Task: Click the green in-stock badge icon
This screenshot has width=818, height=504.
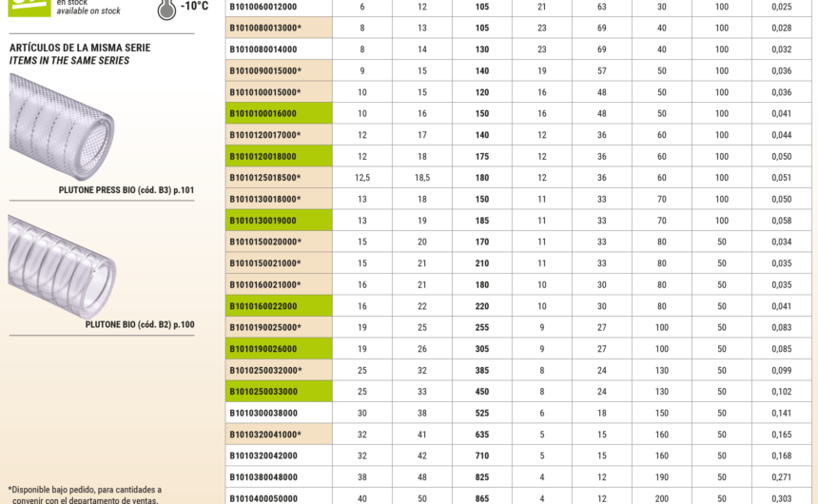Action: [27, 7]
